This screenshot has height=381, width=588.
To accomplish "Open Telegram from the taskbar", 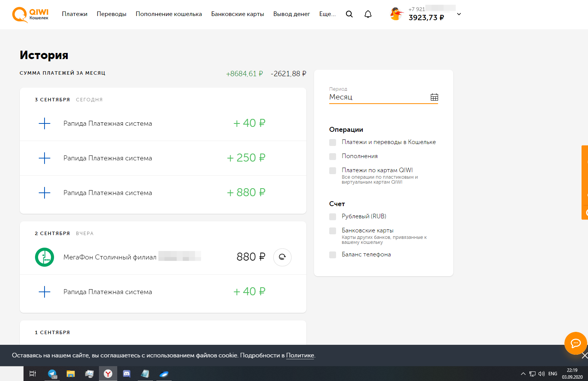I will (52, 374).
